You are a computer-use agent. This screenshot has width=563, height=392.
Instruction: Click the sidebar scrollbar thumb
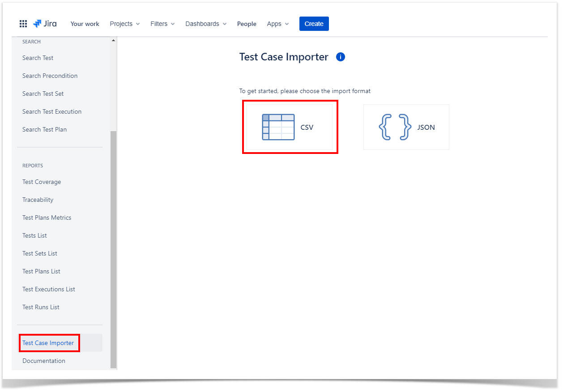pos(113,249)
